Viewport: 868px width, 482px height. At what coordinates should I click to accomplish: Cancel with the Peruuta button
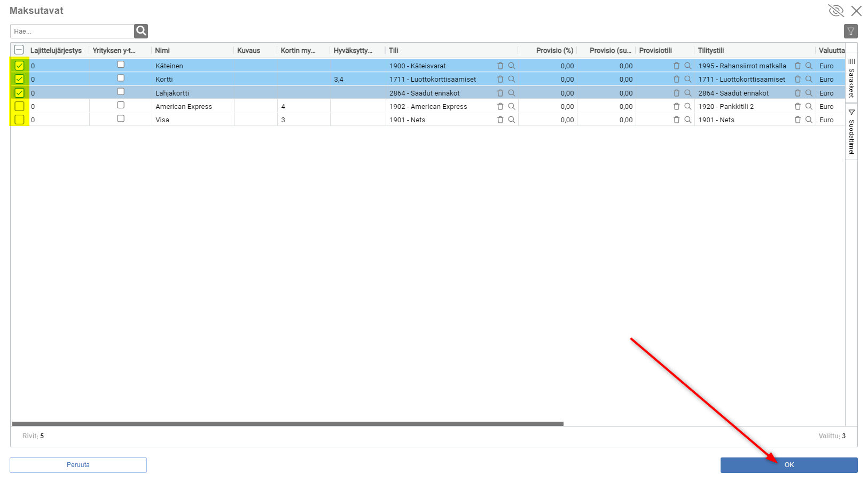coord(78,465)
